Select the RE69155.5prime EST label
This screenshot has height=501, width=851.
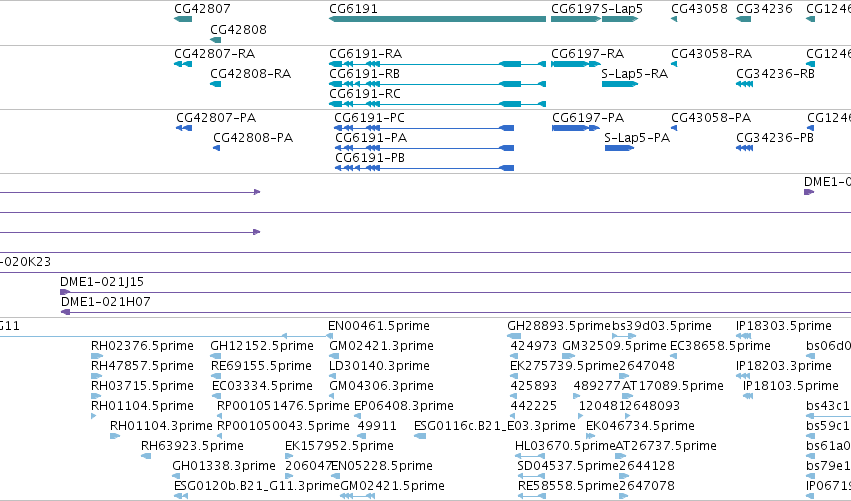tap(261, 366)
